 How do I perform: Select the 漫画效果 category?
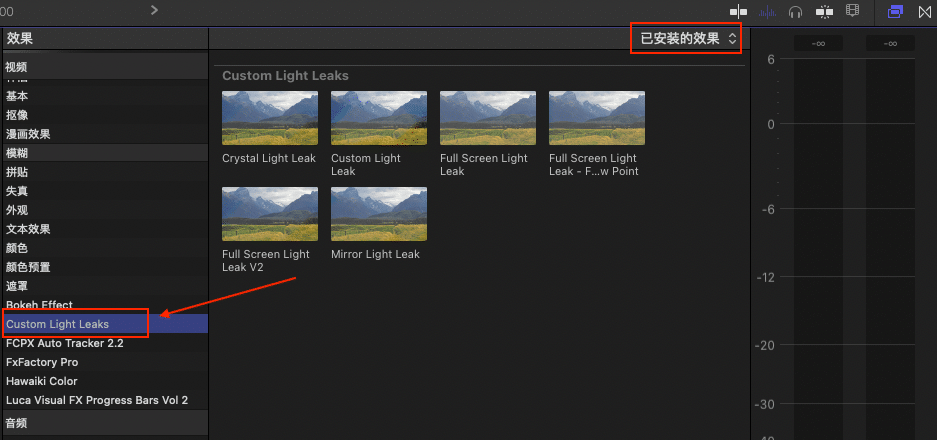click(104, 135)
